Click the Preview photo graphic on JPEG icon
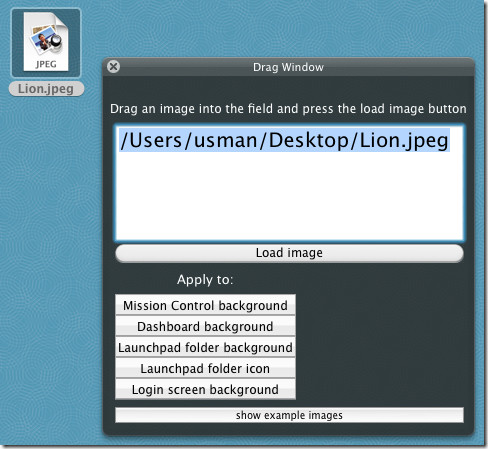488x449 pixels. [46, 40]
